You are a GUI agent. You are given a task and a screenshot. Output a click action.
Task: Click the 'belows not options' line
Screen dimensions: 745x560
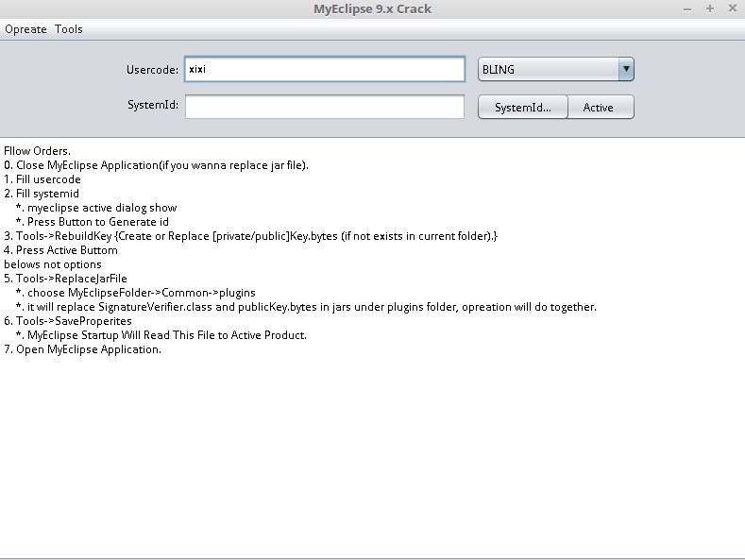click(x=53, y=264)
